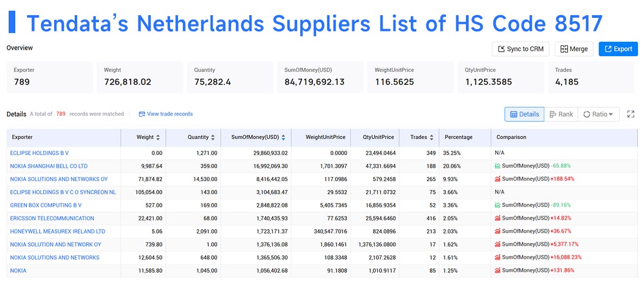Click the increase chart icon beside +16,088.23%
The width and height of the screenshot is (644, 283).
(x=498, y=258)
